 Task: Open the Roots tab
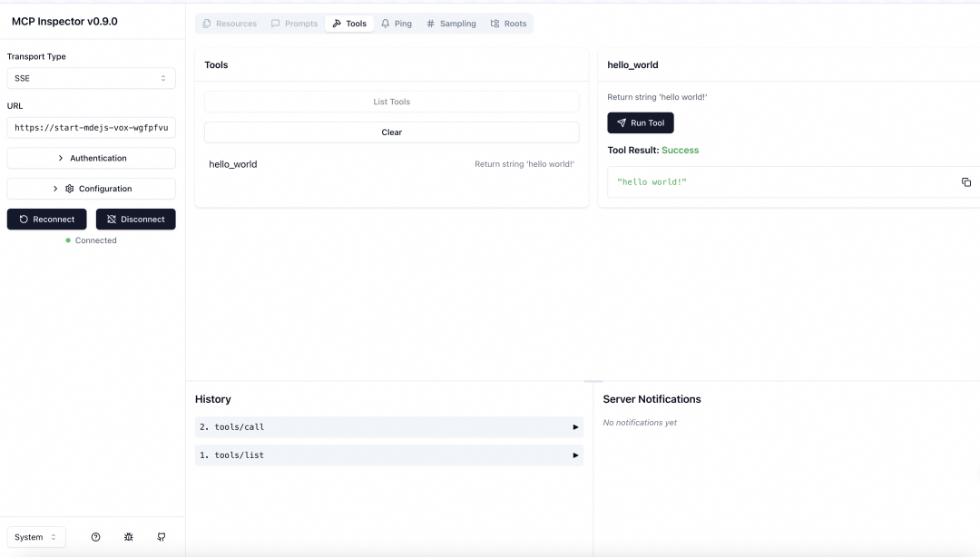[508, 24]
